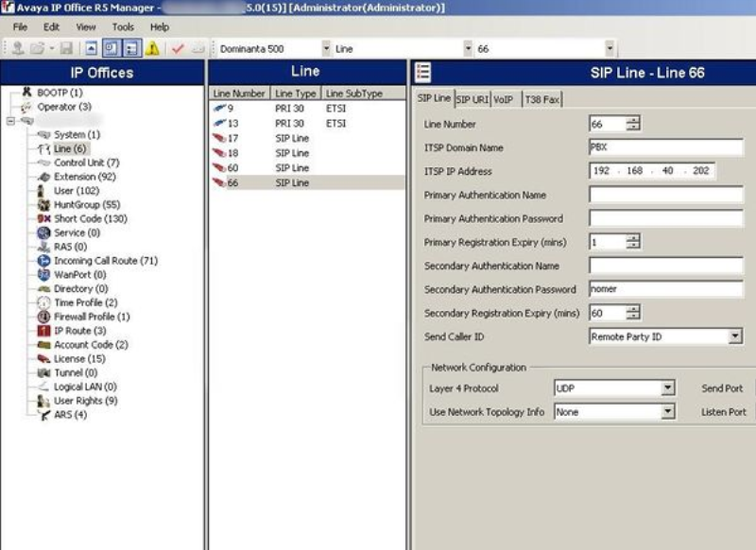This screenshot has width=756, height=550.
Task: Click the save configuration floppy icon
Action: pos(66,48)
